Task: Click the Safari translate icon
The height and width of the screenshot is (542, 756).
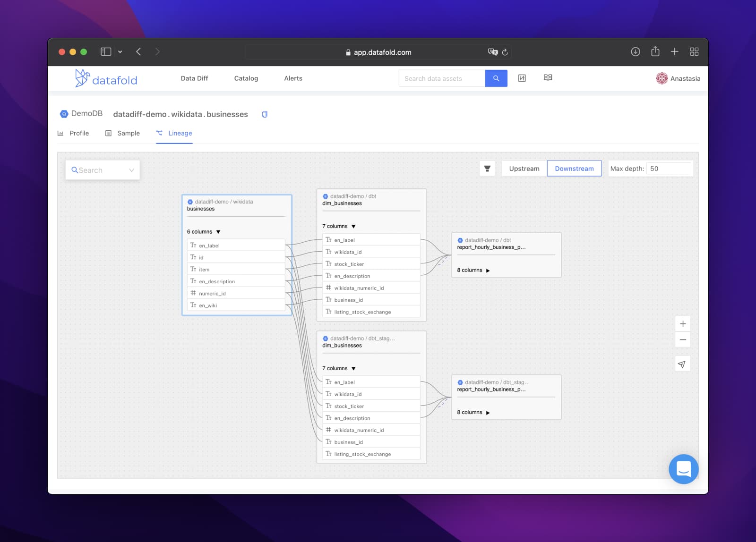Action: 492,52
